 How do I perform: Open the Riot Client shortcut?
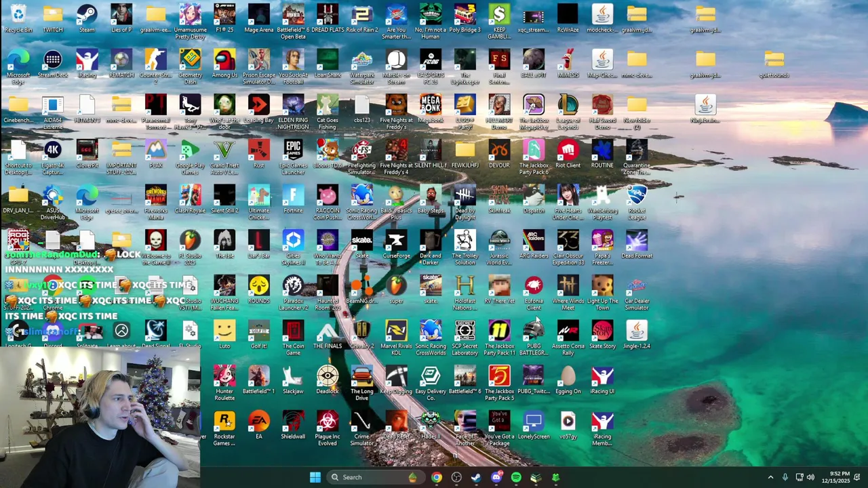click(x=568, y=154)
